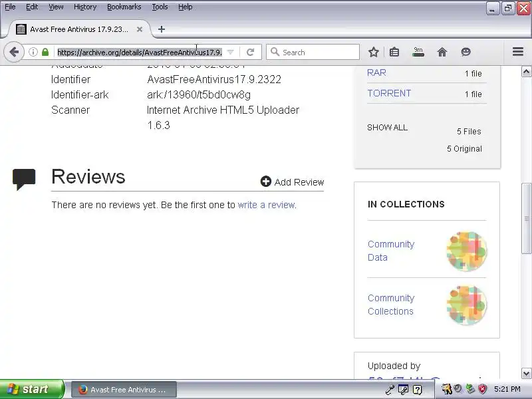
Task: Open the Firefox hamburger menu
Action: point(518,52)
